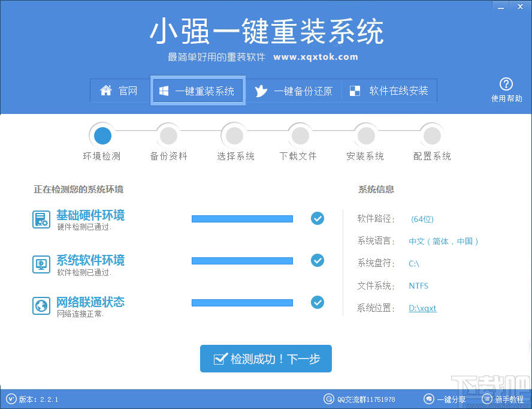Click the 网络联通状态 globe icon
This screenshot has width=532, height=409.
pyautogui.click(x=41, y=306)
